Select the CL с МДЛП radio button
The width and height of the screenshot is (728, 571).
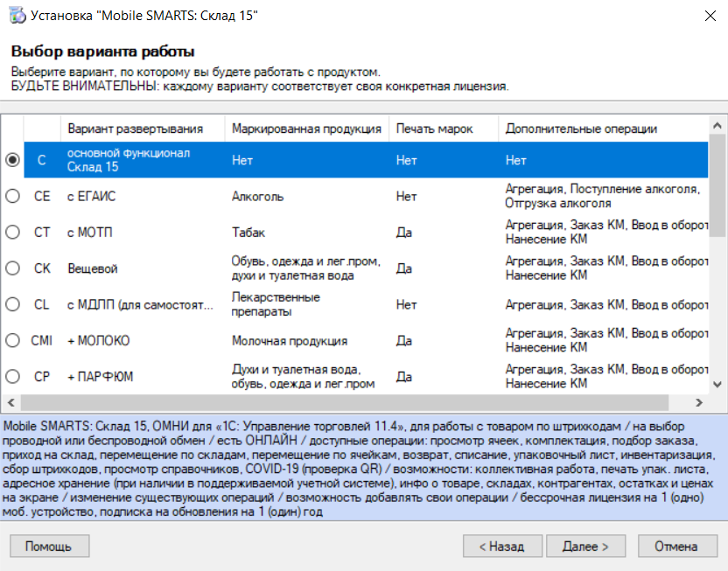coord(12,304)
